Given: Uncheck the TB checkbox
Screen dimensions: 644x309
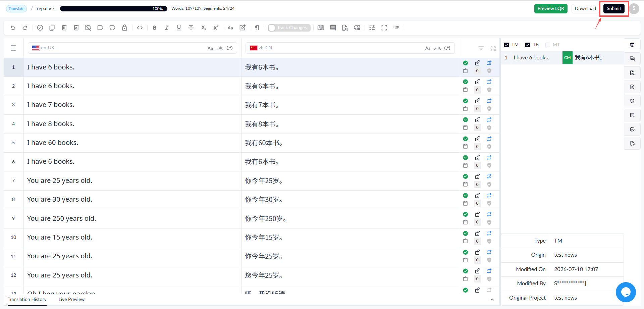Looking at the screenshot, I should pyautogui.click(x=528, y=45).
